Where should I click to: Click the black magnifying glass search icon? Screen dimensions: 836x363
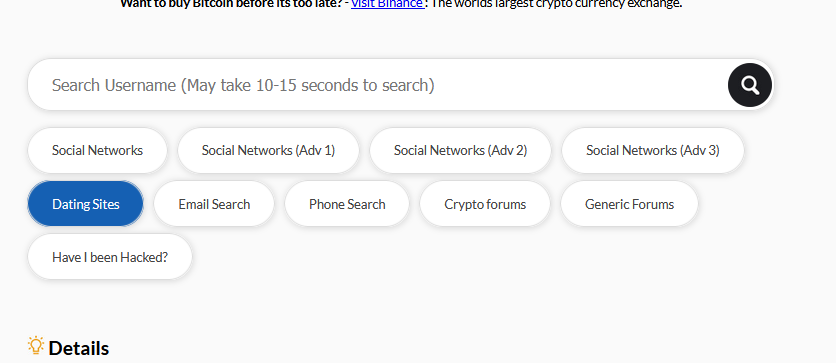pyautogui.click(x=750, y=85)
